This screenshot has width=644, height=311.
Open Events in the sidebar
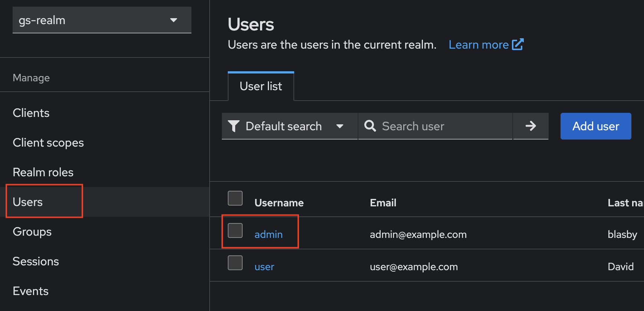(30, 291)
